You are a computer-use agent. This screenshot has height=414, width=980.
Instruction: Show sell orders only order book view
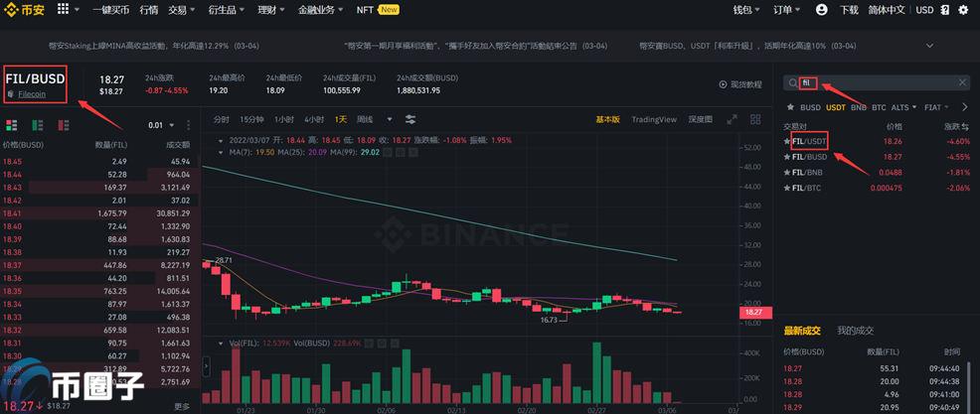(64, 125)
